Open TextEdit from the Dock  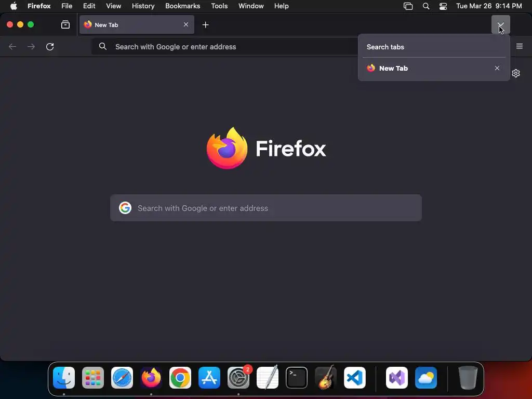268,378
